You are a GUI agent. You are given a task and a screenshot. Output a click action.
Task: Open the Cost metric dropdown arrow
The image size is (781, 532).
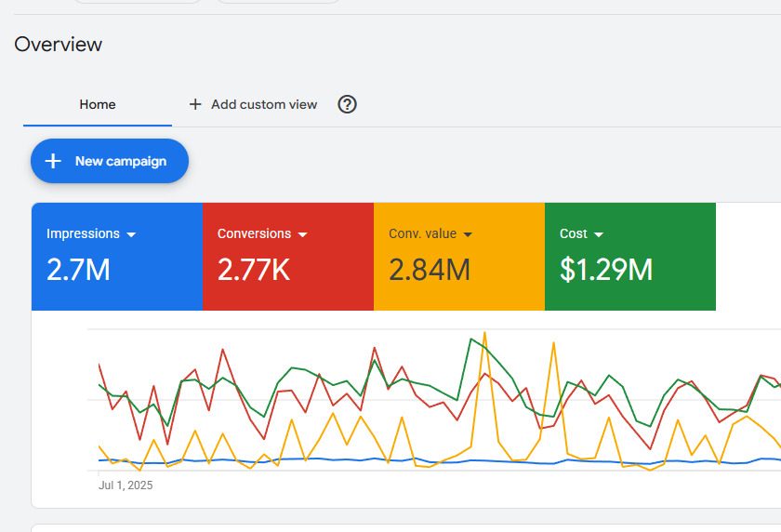point(599,234)
